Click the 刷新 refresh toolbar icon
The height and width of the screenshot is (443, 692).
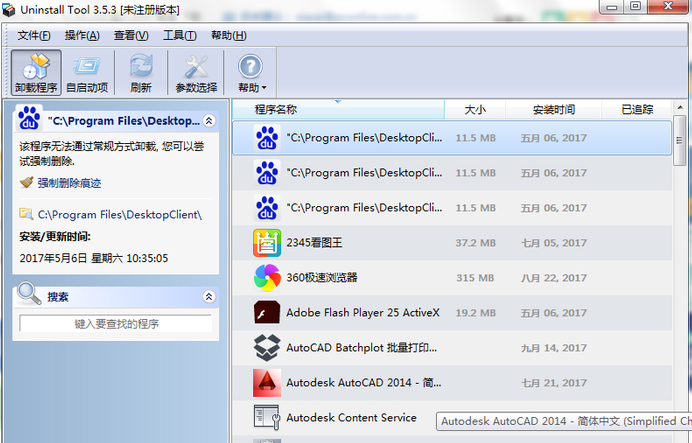(141, 72)
